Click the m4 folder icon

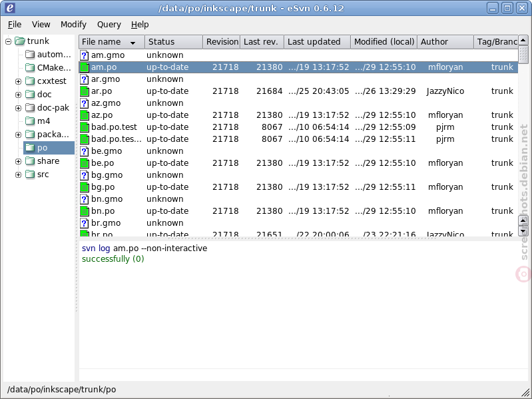tap(30, 121)
